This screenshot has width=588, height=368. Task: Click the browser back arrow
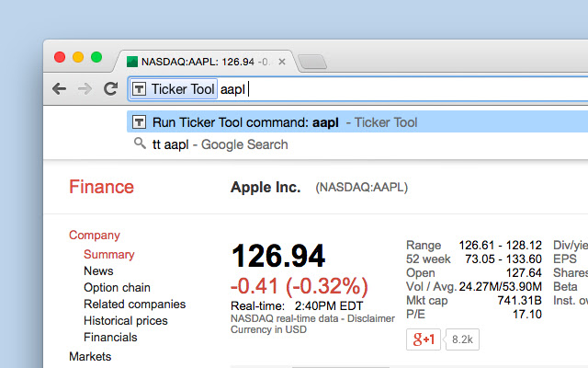[59, 89]
